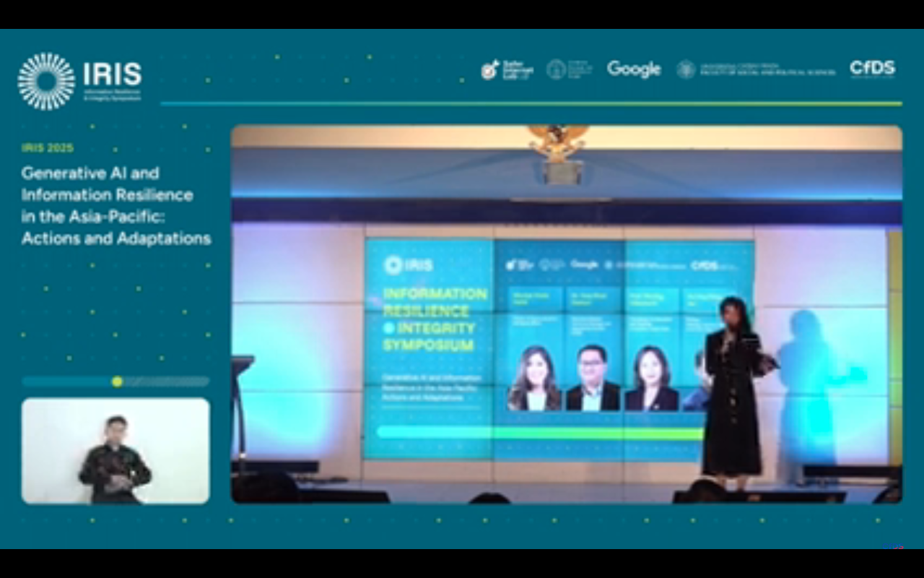Screen dimensions: 924x578
Task: Click the first female speaker portrait on screen
Action: pyautogui.click(x=534, y=379)
